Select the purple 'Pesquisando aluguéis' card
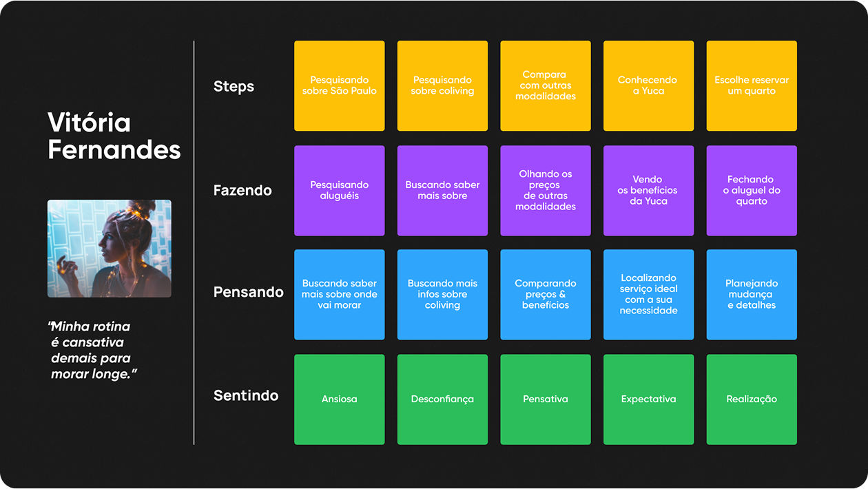 point(339,191)
